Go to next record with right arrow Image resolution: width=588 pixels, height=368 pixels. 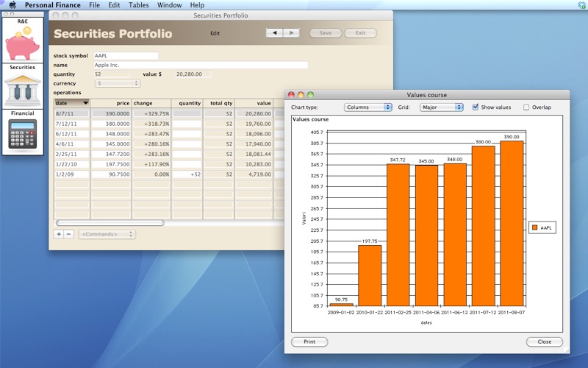(x=291, y=33)
